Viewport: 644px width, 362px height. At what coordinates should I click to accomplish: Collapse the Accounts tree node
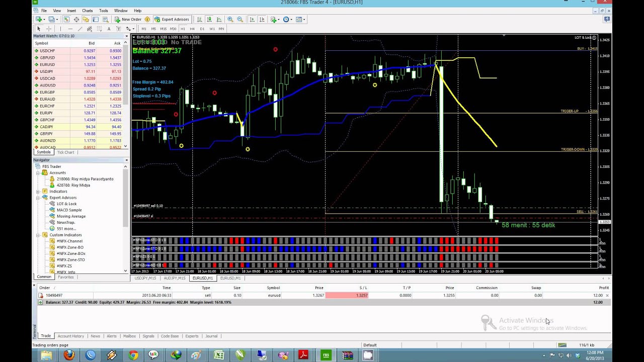point(38,172)
